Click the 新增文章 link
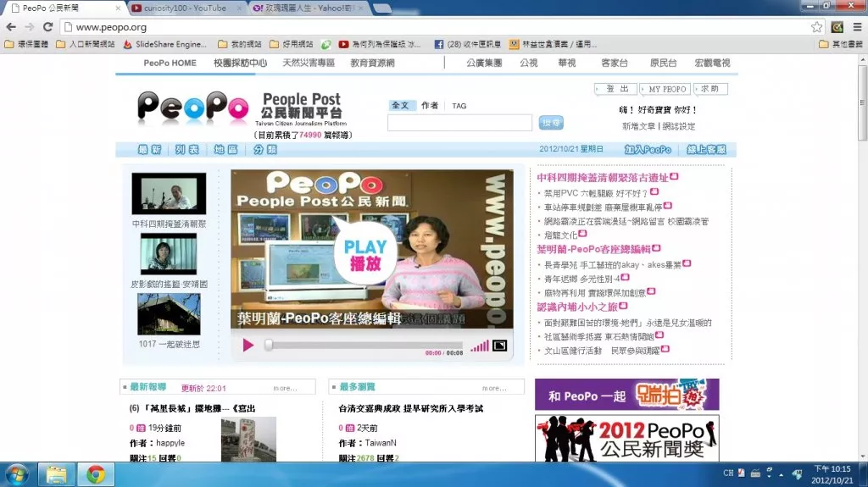868x487 pixels. tap(638, 126)
